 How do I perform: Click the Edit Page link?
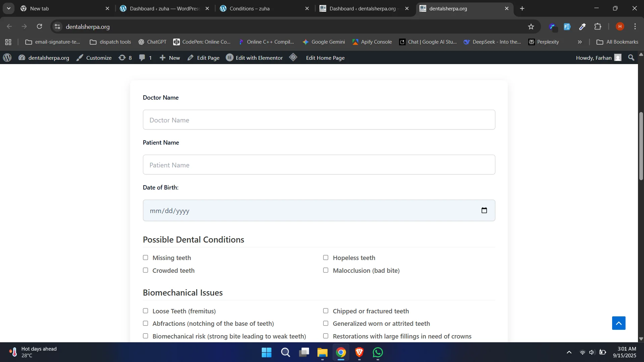(x=203, y=58)
